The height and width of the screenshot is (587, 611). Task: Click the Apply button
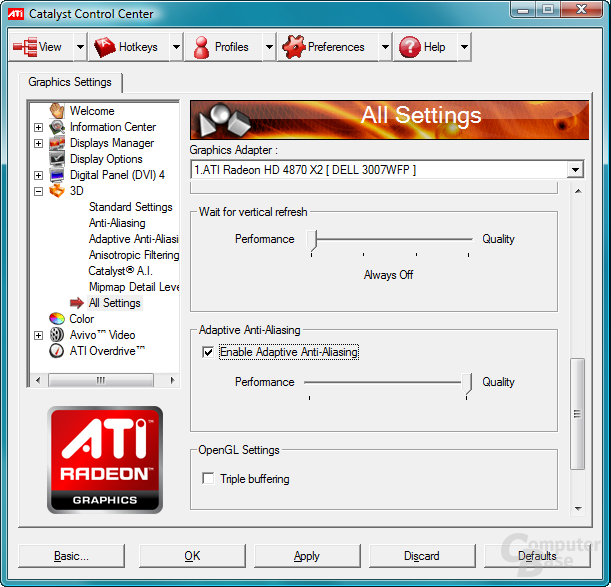click(x=307, y=555)
